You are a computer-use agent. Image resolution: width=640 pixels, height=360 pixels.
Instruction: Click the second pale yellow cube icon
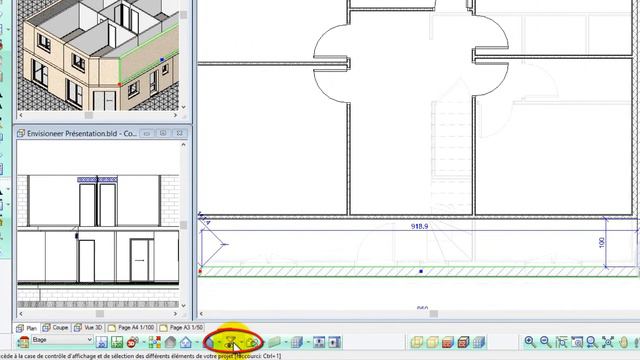pyautogui.click(x=432, y=342)
